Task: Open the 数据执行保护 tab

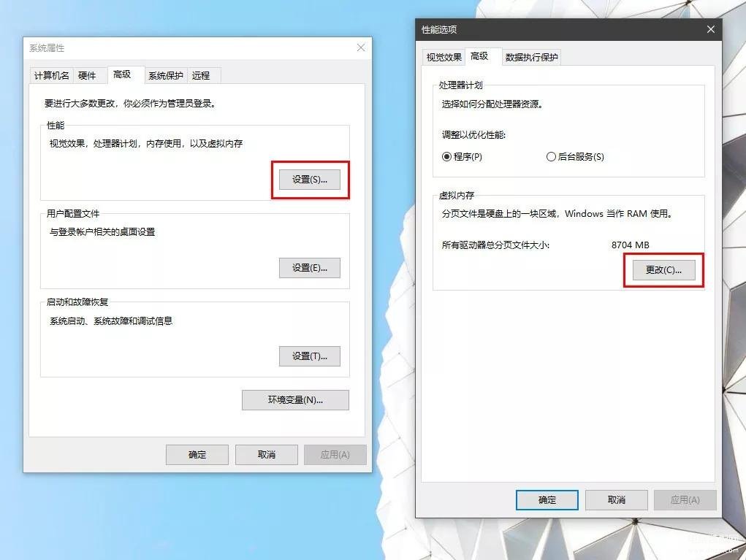Action: (x=531, y=58)
